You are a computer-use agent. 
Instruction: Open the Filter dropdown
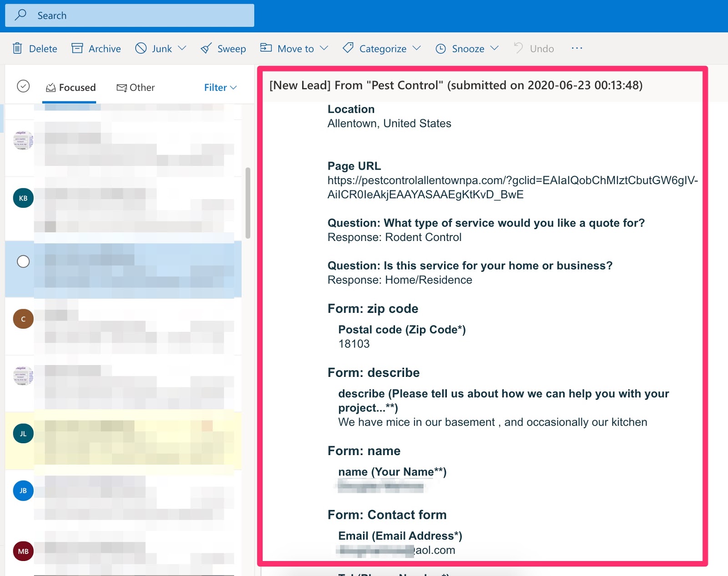[220, 87]
